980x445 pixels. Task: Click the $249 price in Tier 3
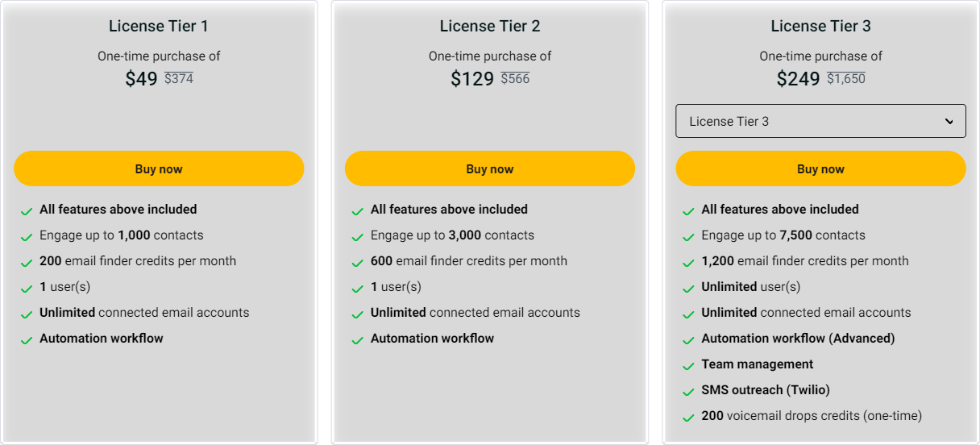(798, 79)
